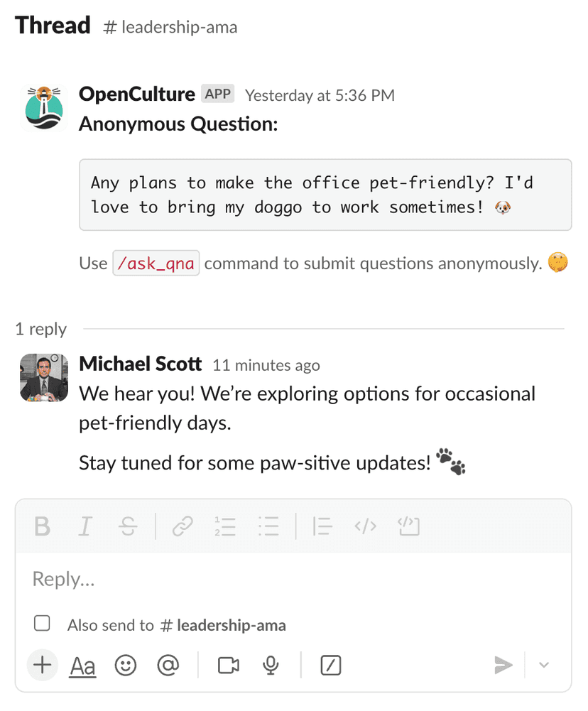Image resolution: width=588 pixels, height=711 pixels.
Task: Send the reply with the paper plane button
Action: tap(504, 666)
